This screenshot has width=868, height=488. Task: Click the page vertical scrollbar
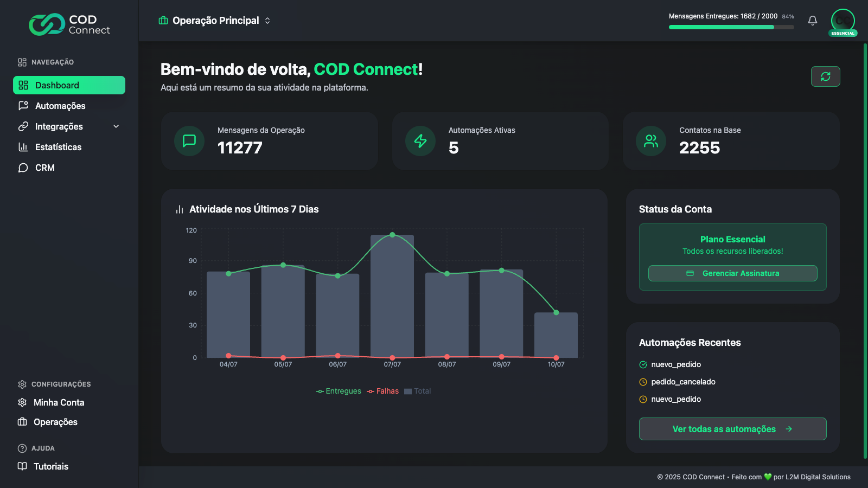click(x=865, y=251)
